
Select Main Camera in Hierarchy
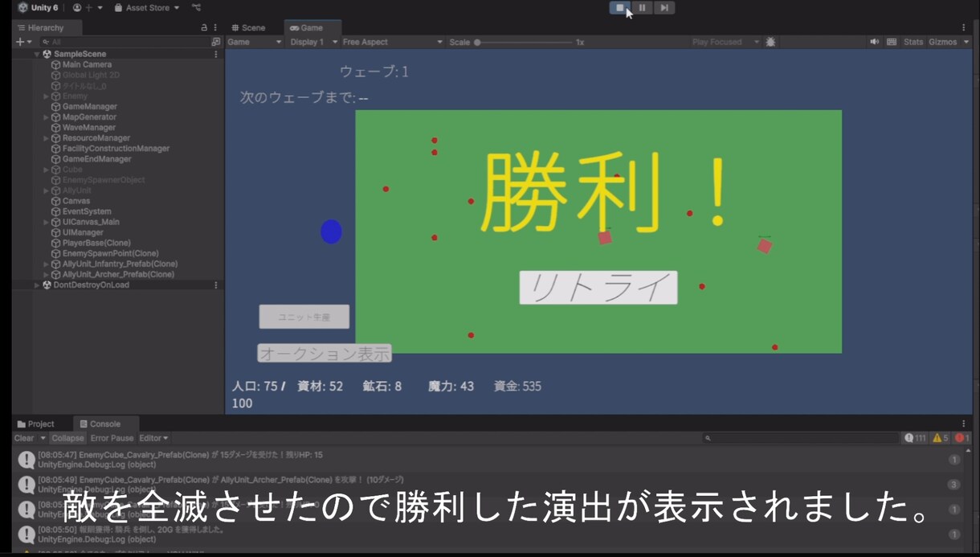point(87,64)
